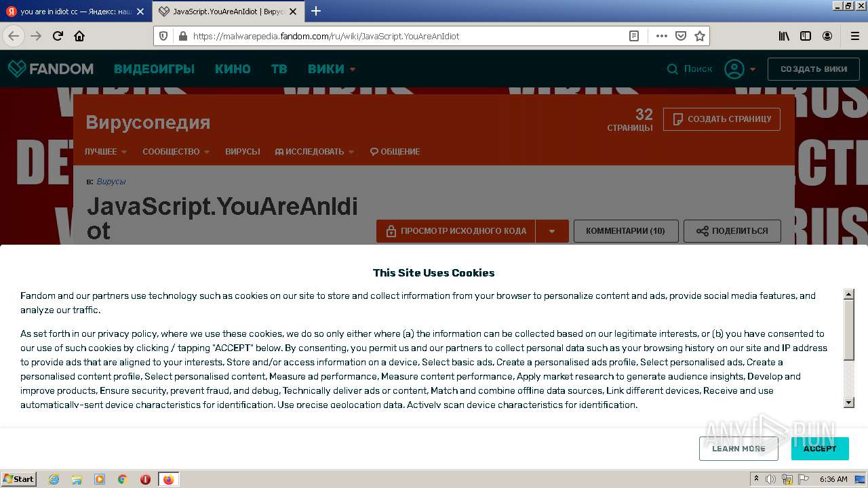Open the Firefox hamburger menu
The width and height of the screenshot is (868, 488).
854,36
